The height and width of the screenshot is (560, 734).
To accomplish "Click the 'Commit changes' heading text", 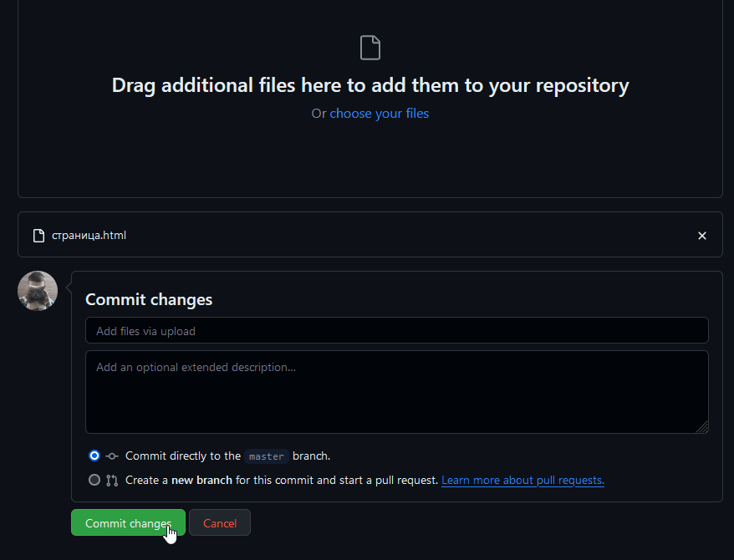I will 149,299.
